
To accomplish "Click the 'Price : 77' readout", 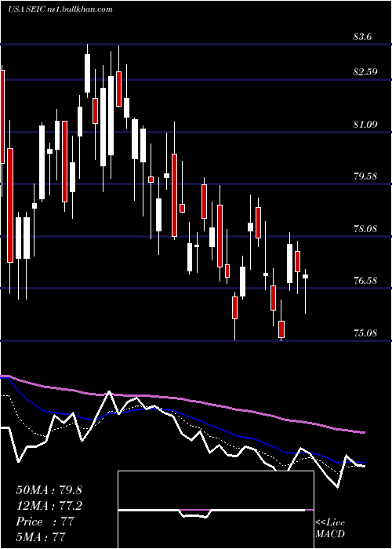I will [45, 522].
